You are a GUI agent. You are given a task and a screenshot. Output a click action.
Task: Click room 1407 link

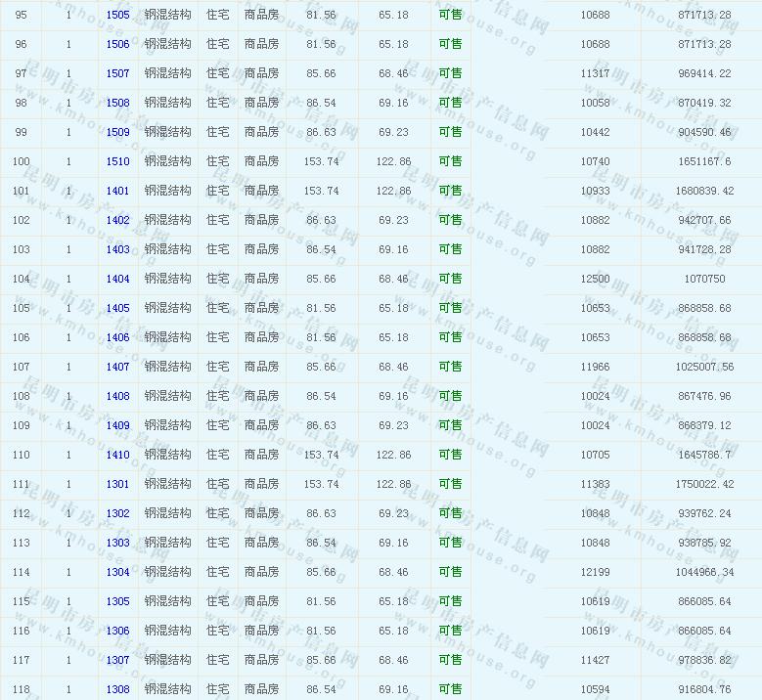(x=117, y=367)
